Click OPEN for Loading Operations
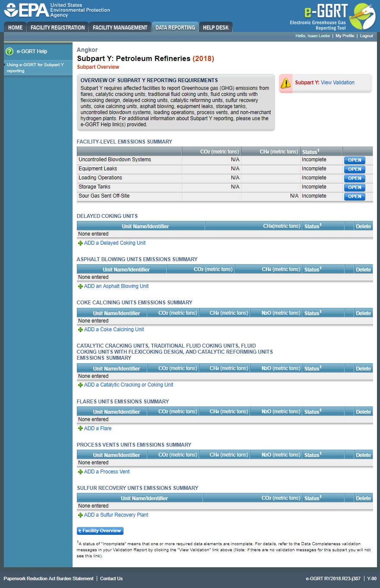The width and height of the screenshot is (380, 588). [x=355, y=178]
